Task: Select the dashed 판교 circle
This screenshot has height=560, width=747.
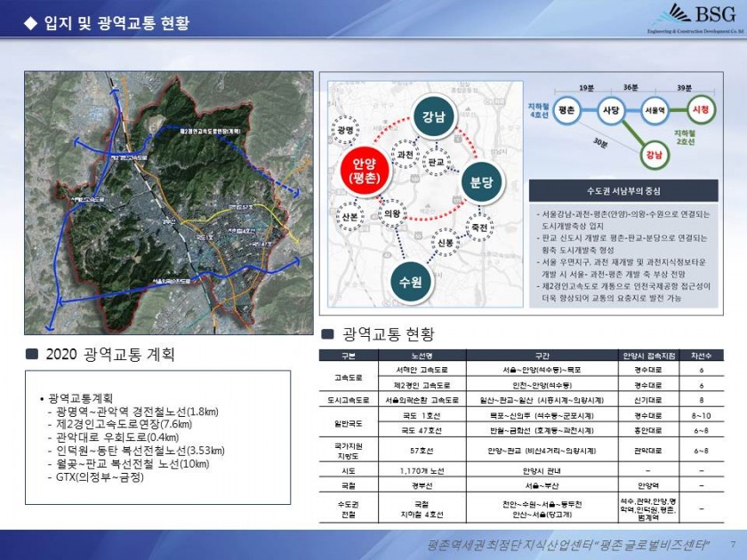Action: coord(435,164)
